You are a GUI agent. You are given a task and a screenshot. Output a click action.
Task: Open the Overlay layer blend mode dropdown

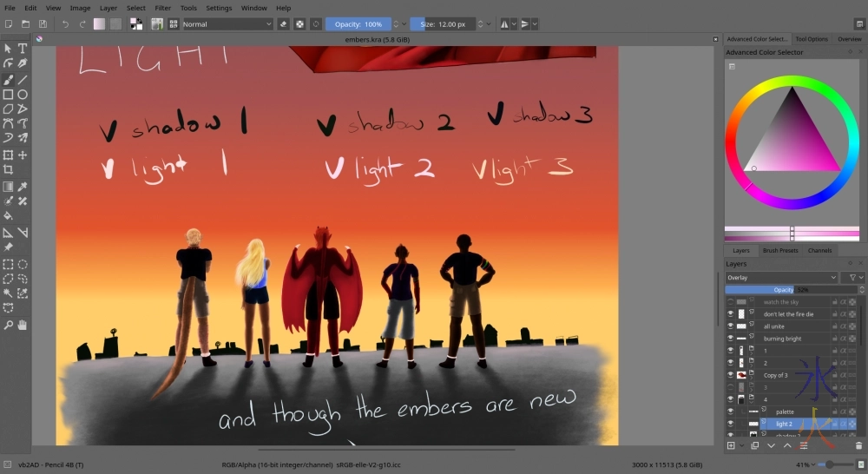pyautogui.click(x=781, y=278)
